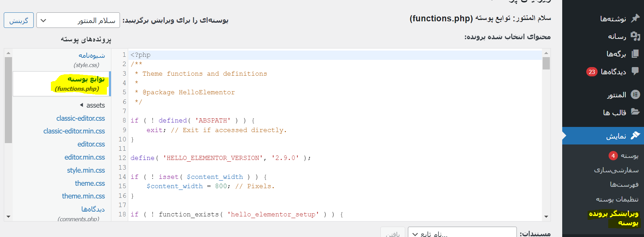The image size is (644, 237).
Task: Open style.min.css file
Action: tap(86, 170)
